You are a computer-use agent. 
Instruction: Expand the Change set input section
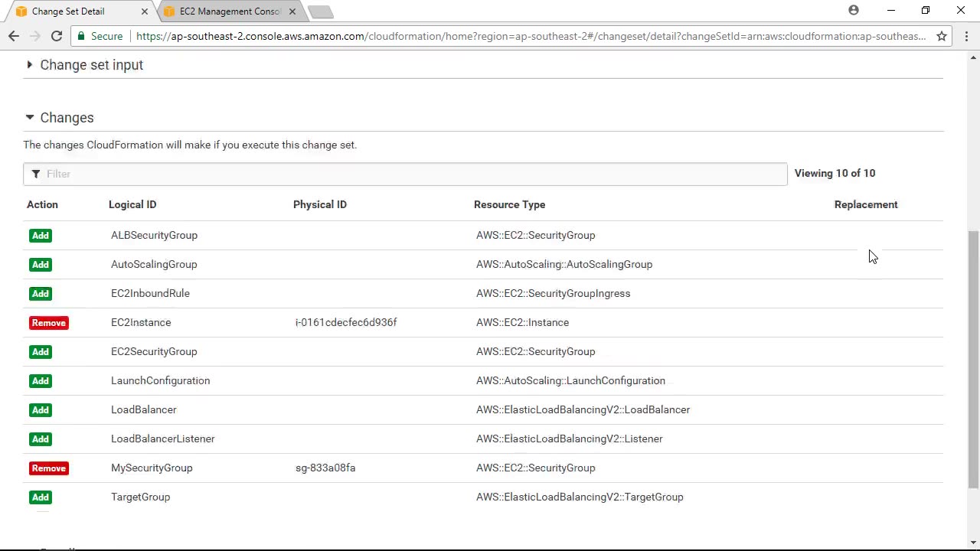[x=84, y=65]
